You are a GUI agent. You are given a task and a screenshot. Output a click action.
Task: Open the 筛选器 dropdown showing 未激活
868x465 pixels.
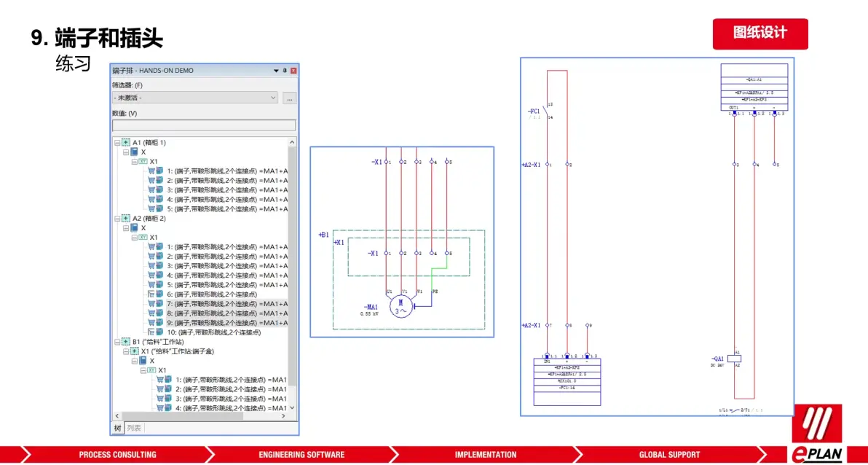pos(195,98)
